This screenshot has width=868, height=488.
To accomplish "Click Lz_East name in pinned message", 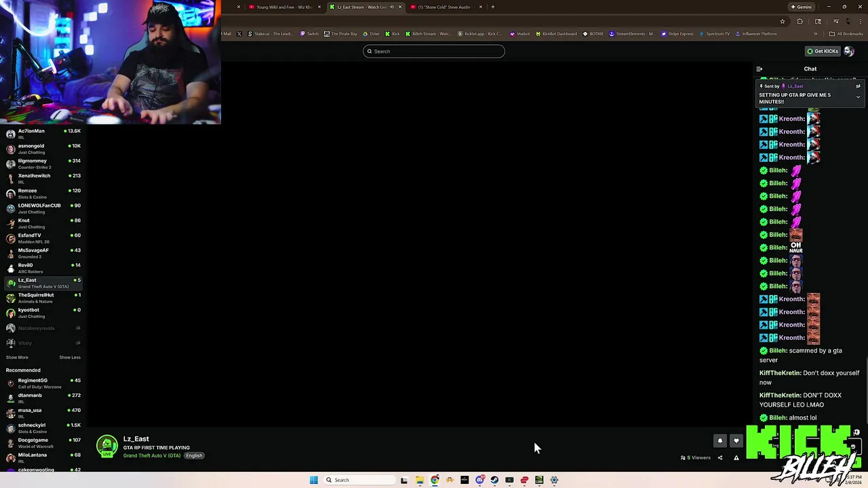I will 795,86.
